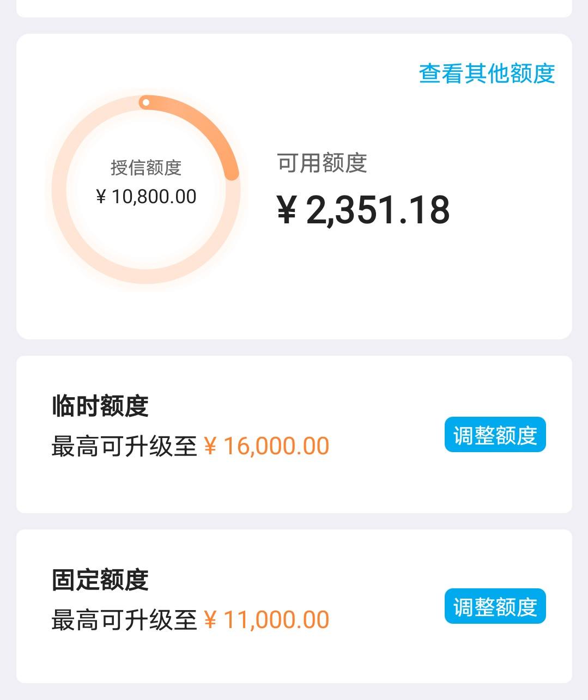Click the ¥16,000.00 temporary limit amount
The image size is (588, 700).
click(x=266, y=446)
